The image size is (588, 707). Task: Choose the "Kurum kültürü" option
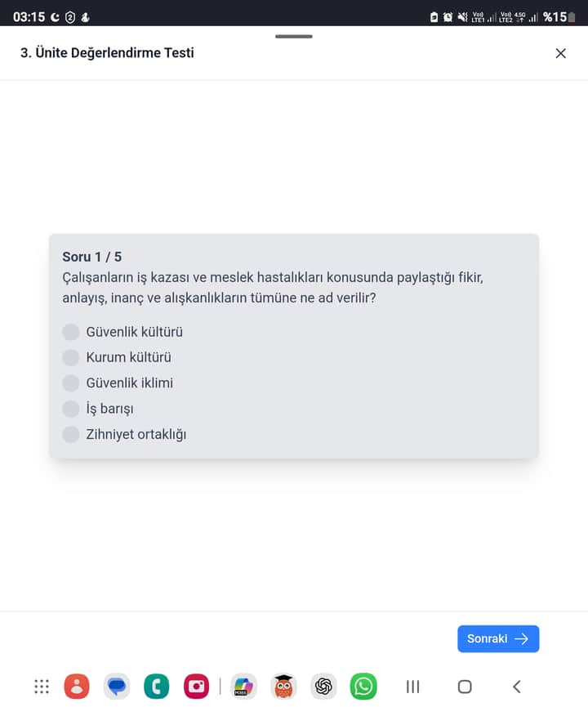pyautogui.click(x=71, y=357)
